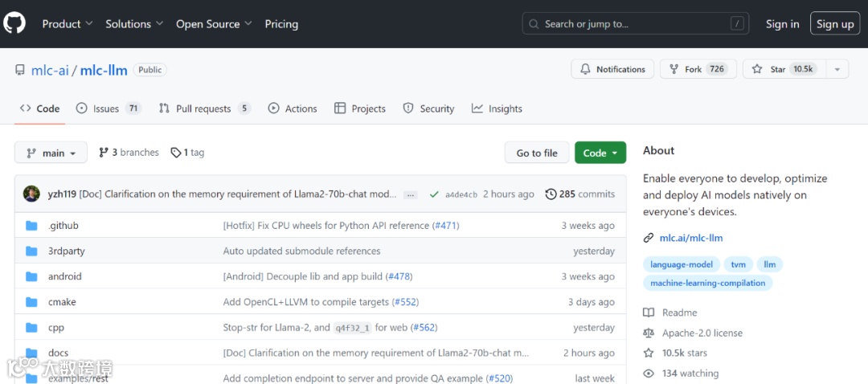Open pull request #471 link
868x384 pixels.
[447, 226]
